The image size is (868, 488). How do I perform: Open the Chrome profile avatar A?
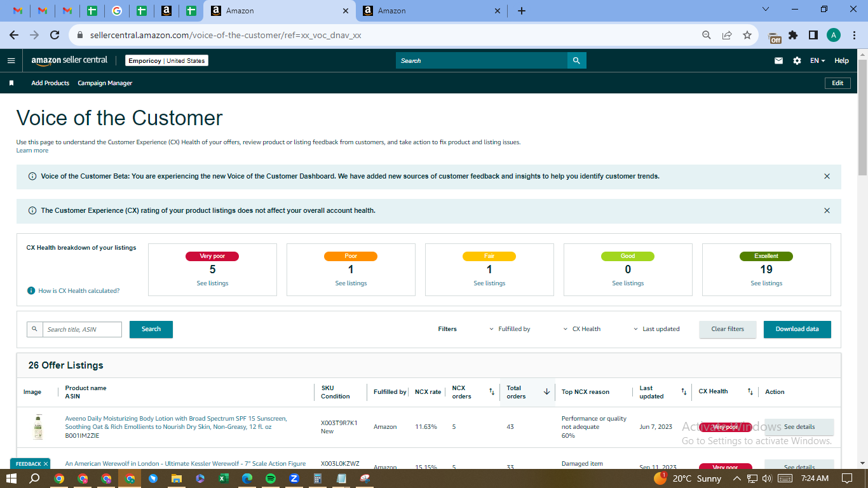[x=833, y=35]
